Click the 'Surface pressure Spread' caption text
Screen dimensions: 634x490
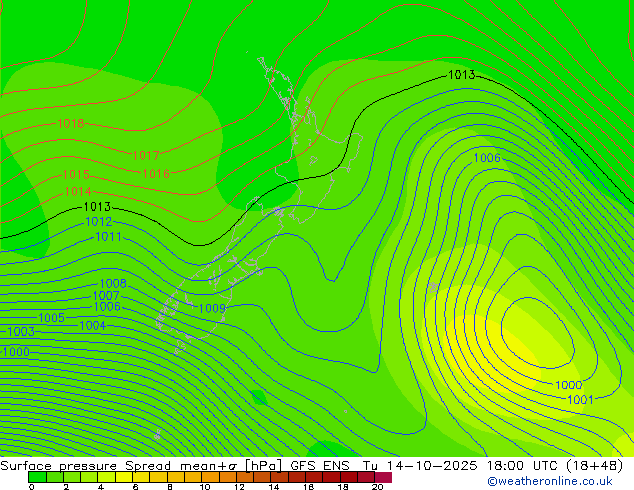click(x=85, y=466)
